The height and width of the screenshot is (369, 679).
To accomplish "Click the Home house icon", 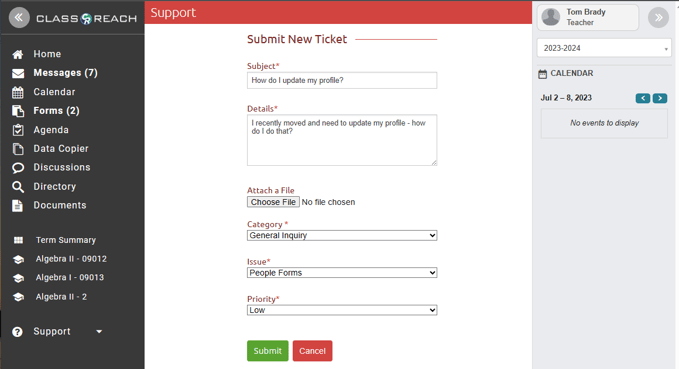I will [x=18, y=55].
